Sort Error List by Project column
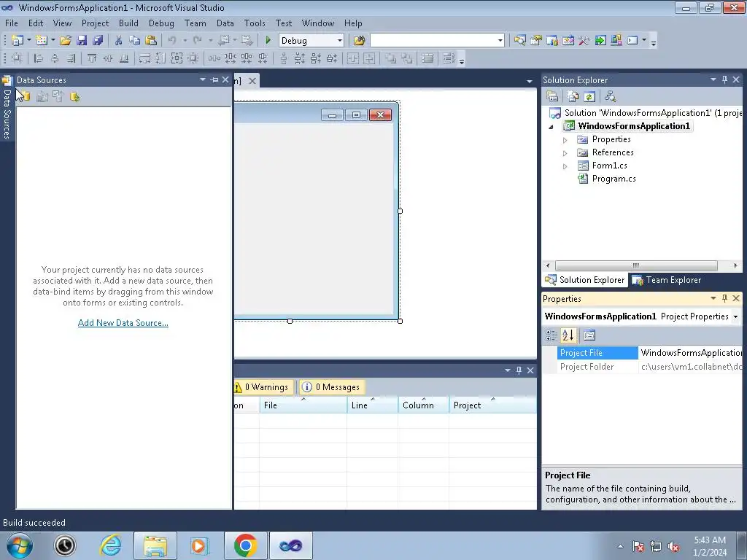 492,405
